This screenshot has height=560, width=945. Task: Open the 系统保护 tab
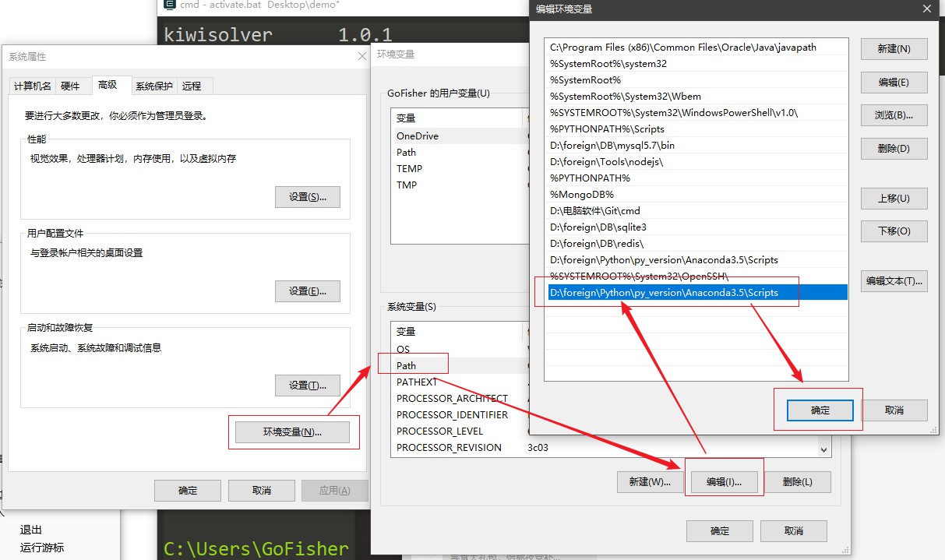tap(154, 86)
